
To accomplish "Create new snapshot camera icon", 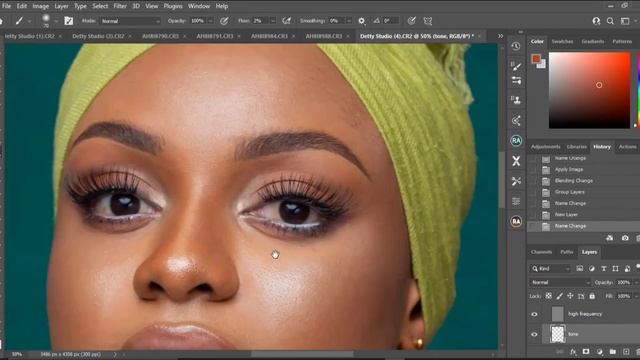I will tap(625, 238).
